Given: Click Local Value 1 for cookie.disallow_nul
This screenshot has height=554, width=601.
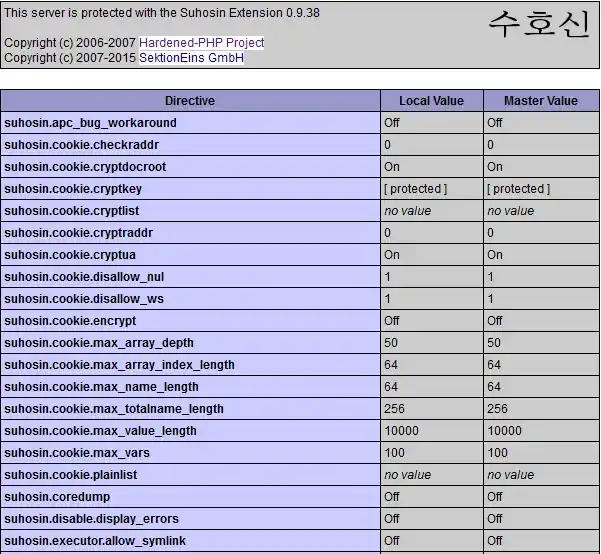Looking at the screenshot, I should tap(388, 277).
